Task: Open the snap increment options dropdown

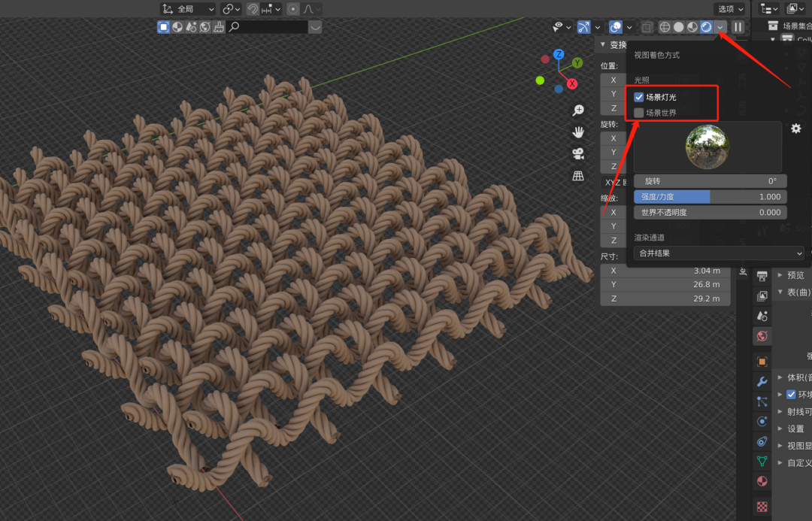Action: tap(271, 9)
